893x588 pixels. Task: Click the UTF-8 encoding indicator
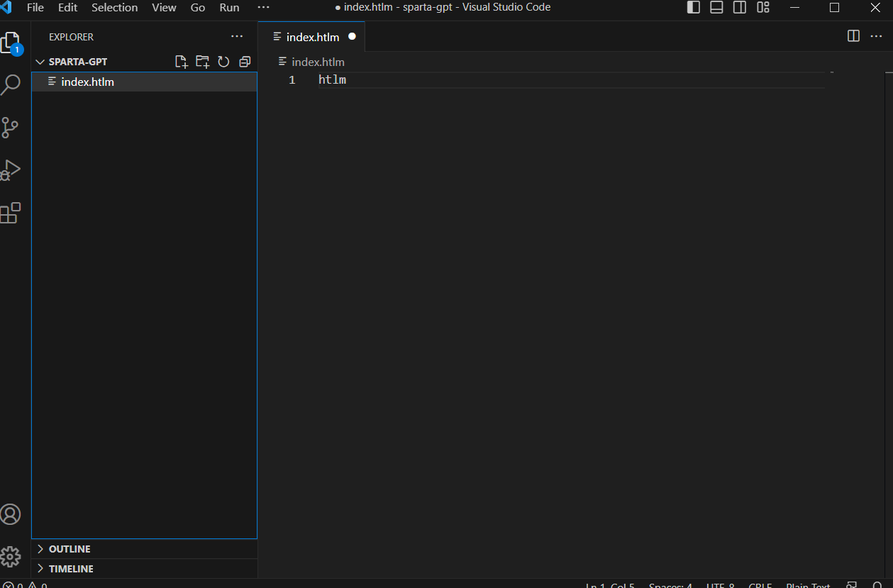(721, 585)
